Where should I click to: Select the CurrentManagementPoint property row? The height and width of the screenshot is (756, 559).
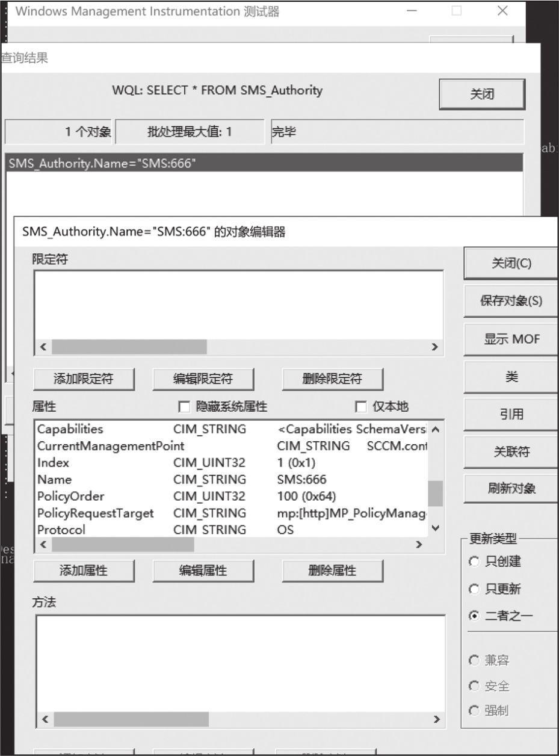(232, 446)
